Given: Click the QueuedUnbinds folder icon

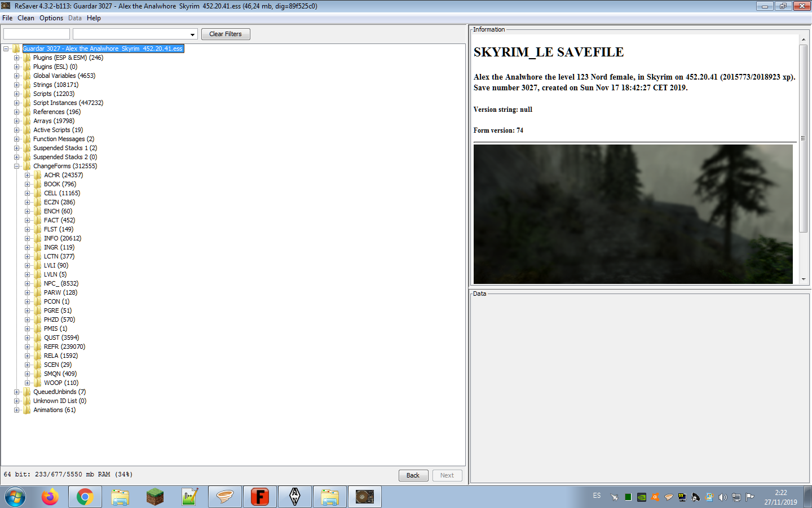Looking at the screenshot, I should click(x=27, y=392).
